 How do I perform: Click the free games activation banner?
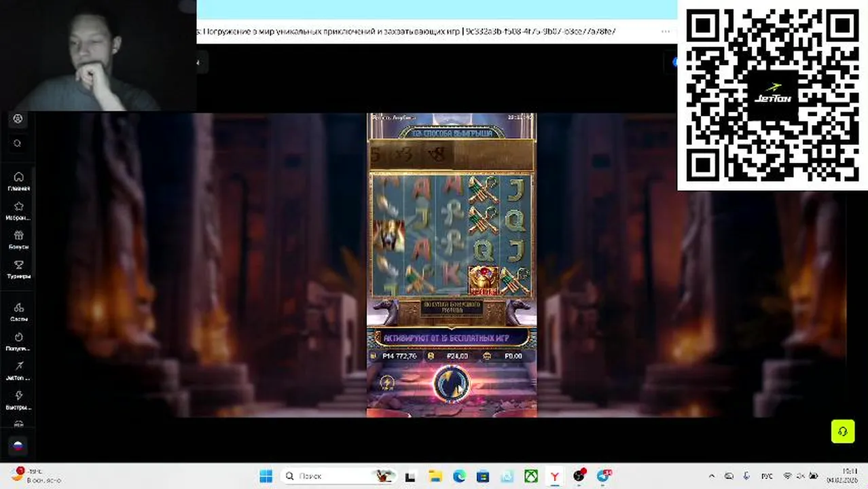(452, 338)
